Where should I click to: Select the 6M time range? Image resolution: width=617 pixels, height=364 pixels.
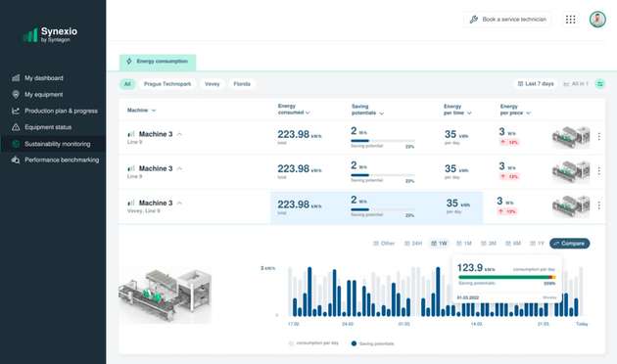pyautogui.click(x=513, y=244)
